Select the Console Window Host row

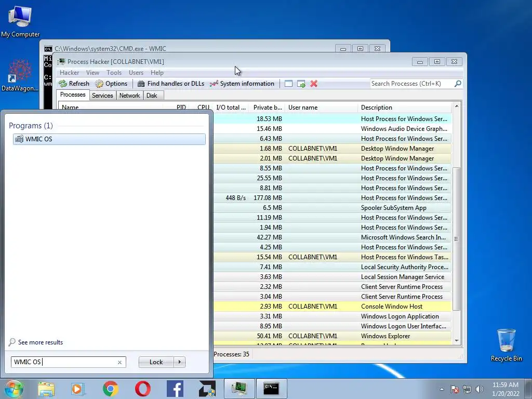coord(332,307)
